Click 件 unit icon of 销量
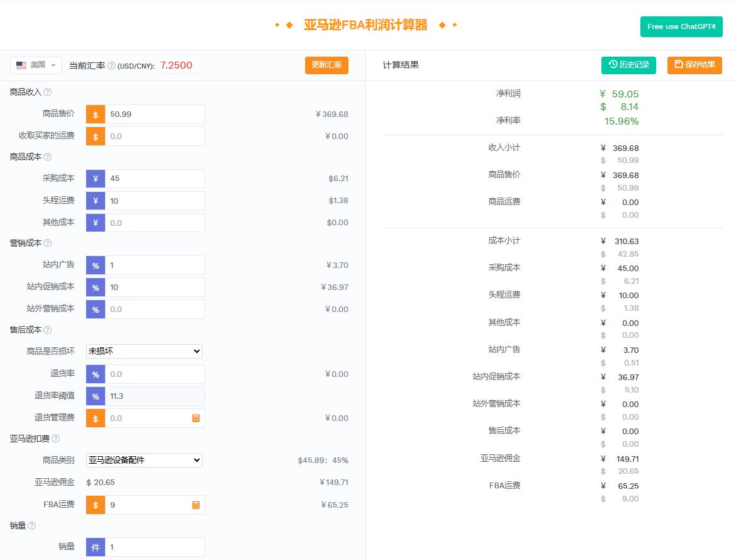 (x=95, y=547)
